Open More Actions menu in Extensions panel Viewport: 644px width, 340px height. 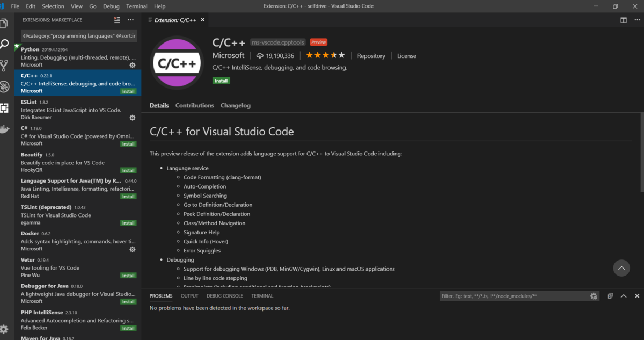coord(130,20)
